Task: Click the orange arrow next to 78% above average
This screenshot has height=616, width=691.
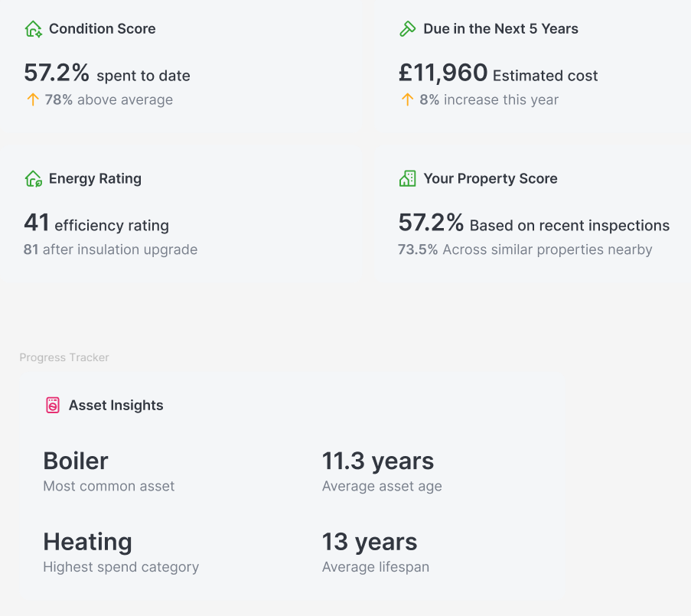Action: pos(33,99)
